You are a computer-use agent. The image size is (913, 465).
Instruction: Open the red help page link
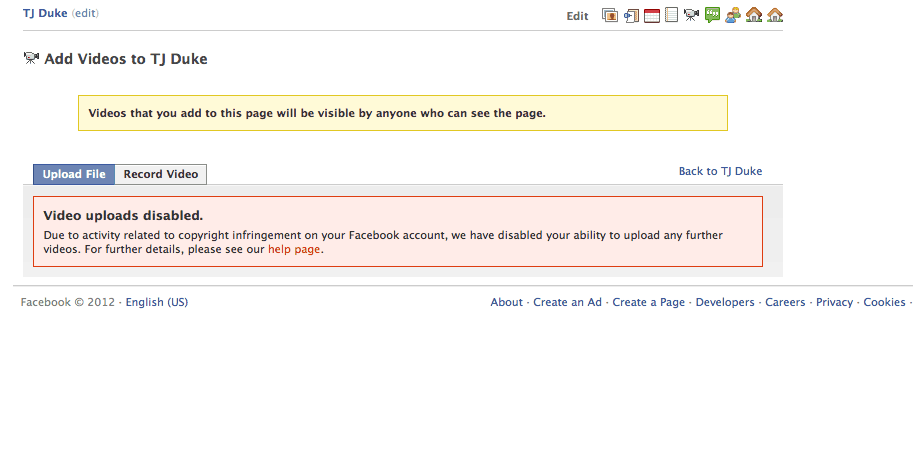[x=294, y=249]
